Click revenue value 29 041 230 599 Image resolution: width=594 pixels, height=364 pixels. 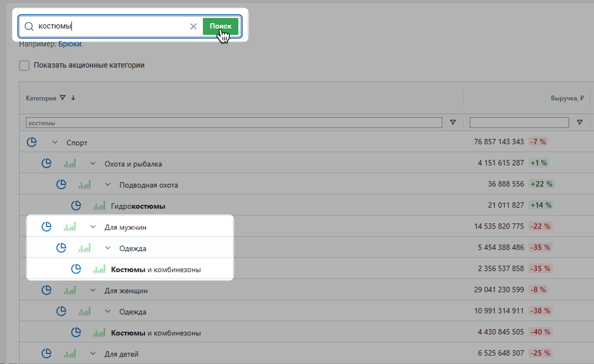pos(499,290)
